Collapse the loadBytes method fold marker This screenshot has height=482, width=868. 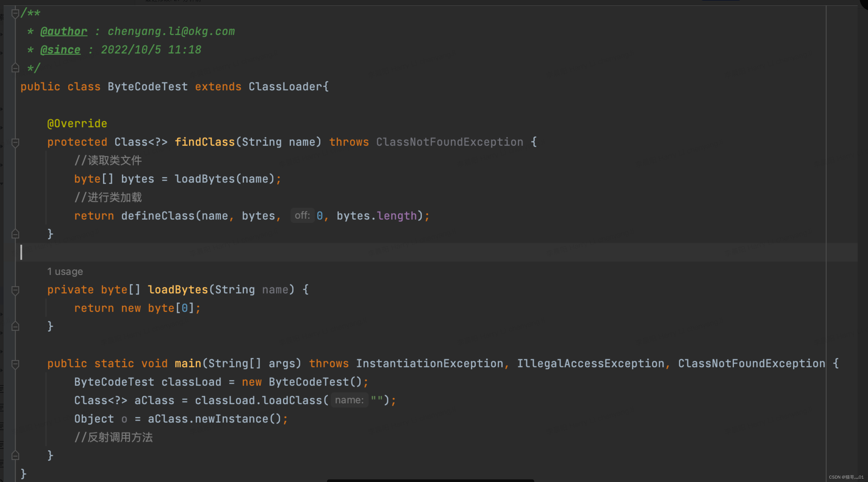click(15, 290)
